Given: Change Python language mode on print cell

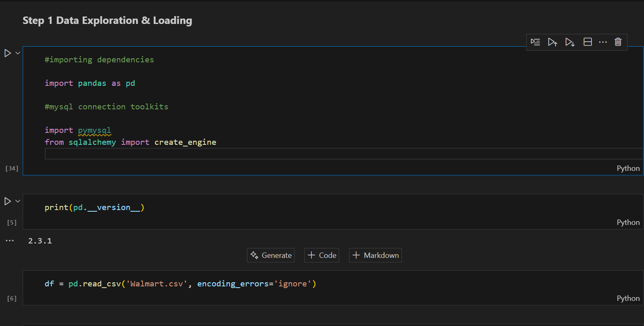Looking at the screenshot, I should 628,222.
